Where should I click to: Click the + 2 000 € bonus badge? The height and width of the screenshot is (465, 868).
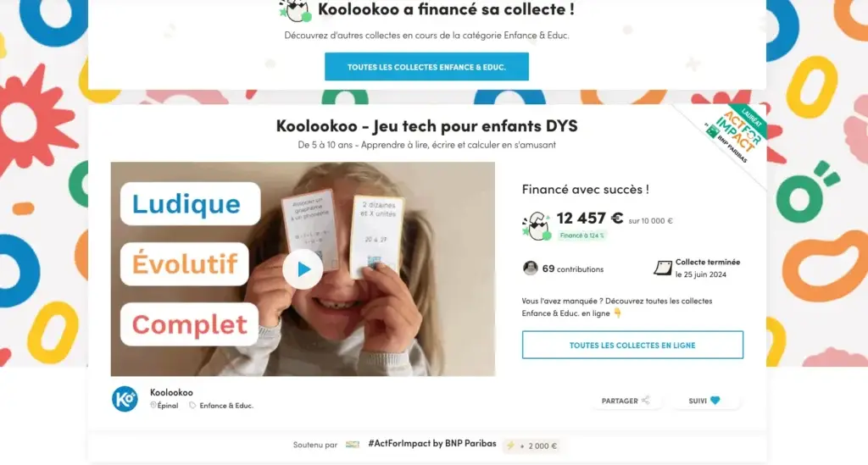(532, 446)
